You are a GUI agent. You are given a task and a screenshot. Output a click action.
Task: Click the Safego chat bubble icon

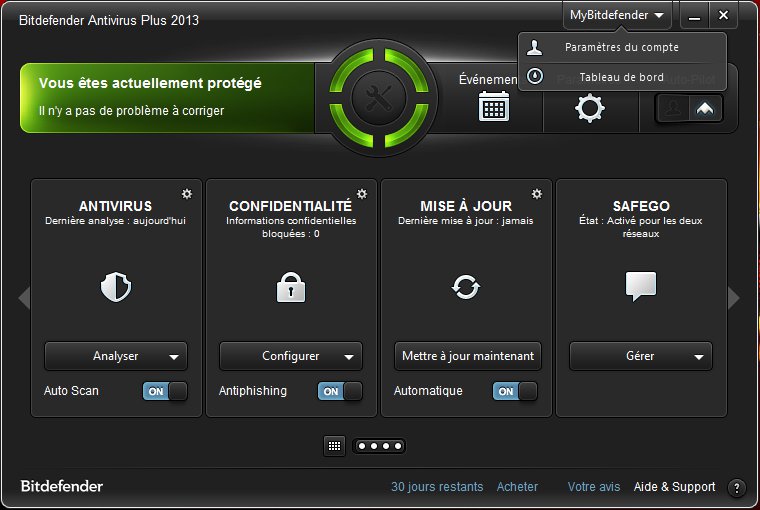tap(640, 287)
